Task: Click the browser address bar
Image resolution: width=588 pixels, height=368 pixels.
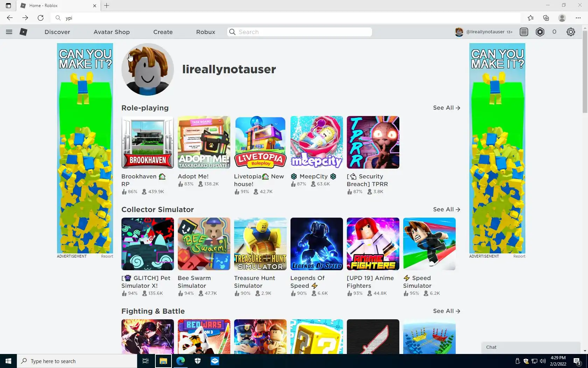Action: [x=285, y=18]
